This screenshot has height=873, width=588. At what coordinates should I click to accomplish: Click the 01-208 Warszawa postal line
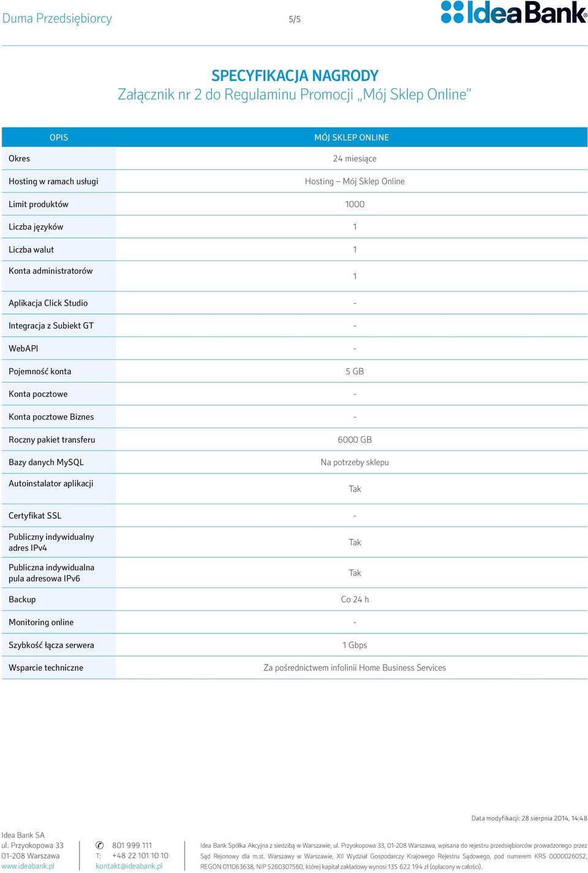31,856
